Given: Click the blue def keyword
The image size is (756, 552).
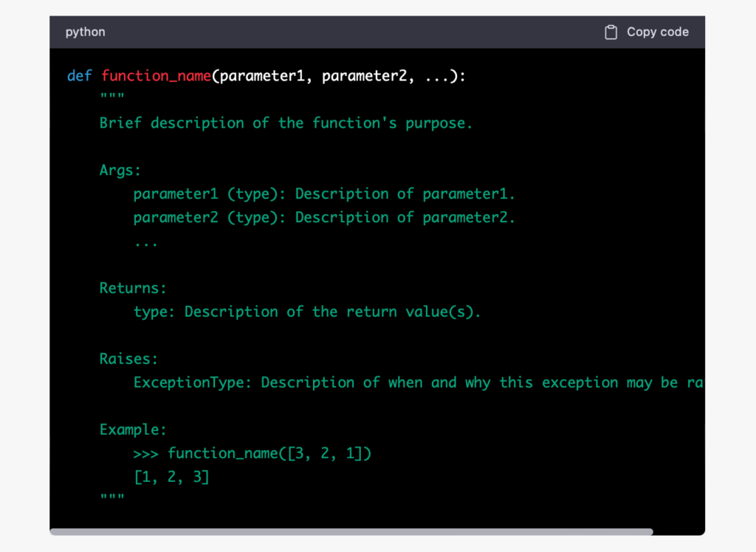Looking at the screenshot, I should pyautogui.click(x=80, y=76).
